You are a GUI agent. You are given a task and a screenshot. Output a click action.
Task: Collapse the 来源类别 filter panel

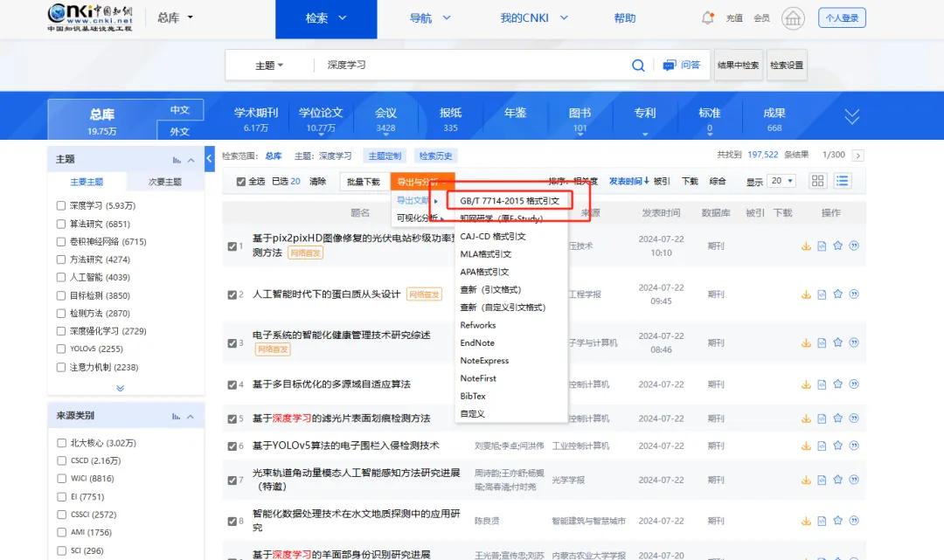(x=191, y=416)
